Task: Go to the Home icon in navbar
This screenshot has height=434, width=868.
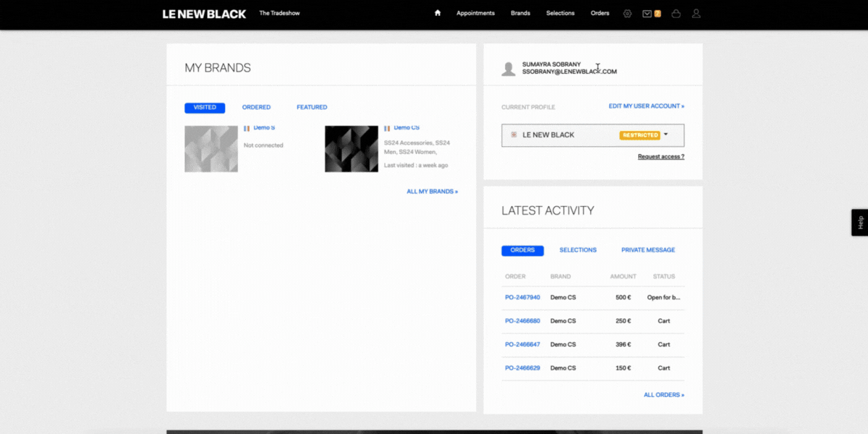Action: [x=437, y=13]
